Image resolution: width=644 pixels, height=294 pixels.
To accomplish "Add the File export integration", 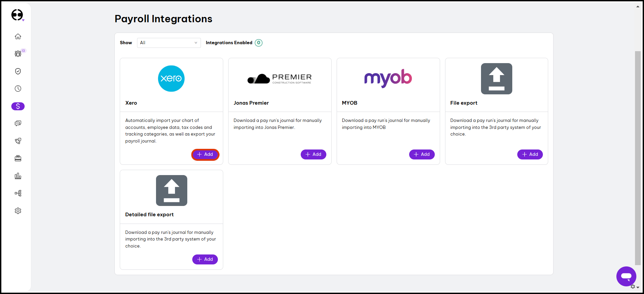I will [530, 154].
